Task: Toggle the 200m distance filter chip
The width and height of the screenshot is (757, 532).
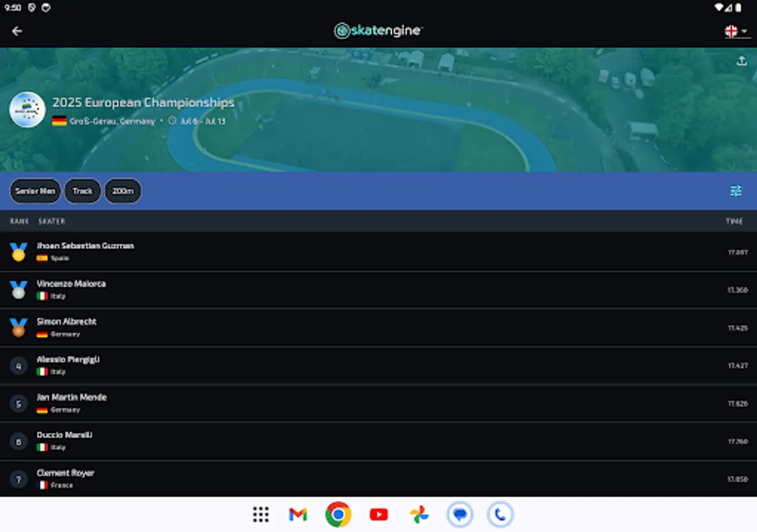Action: click(x=122, y=190)
